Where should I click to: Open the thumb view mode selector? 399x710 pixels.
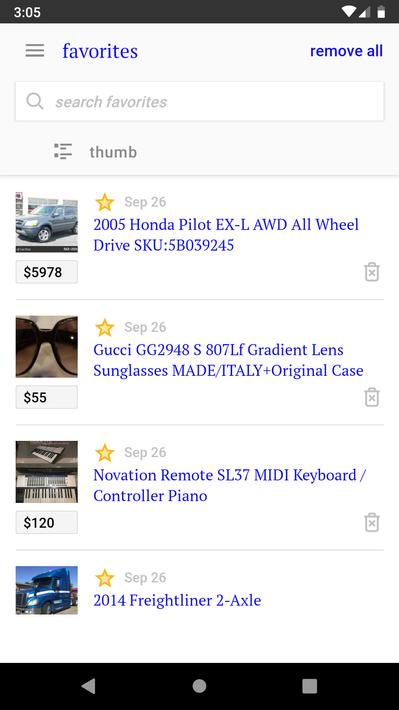click(113, 152)
